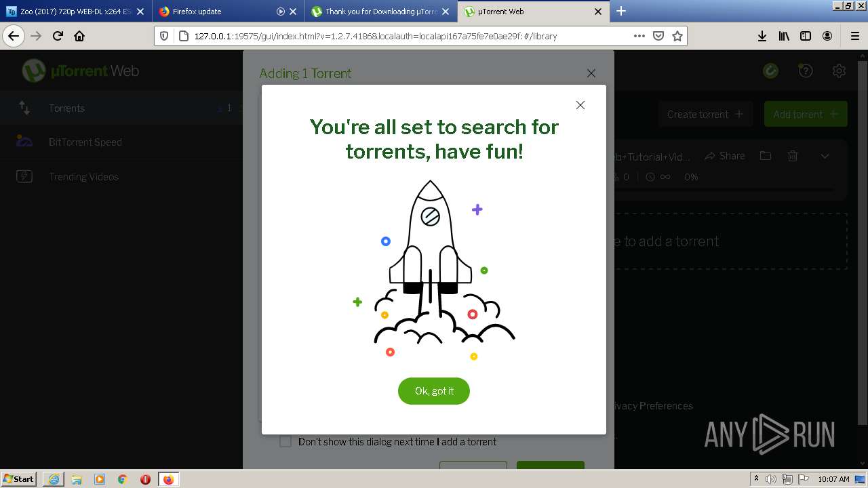The width and height of the screenshot is (868, 488).
Task: Open the Firefox library icon
Action: tap(784, 36)
